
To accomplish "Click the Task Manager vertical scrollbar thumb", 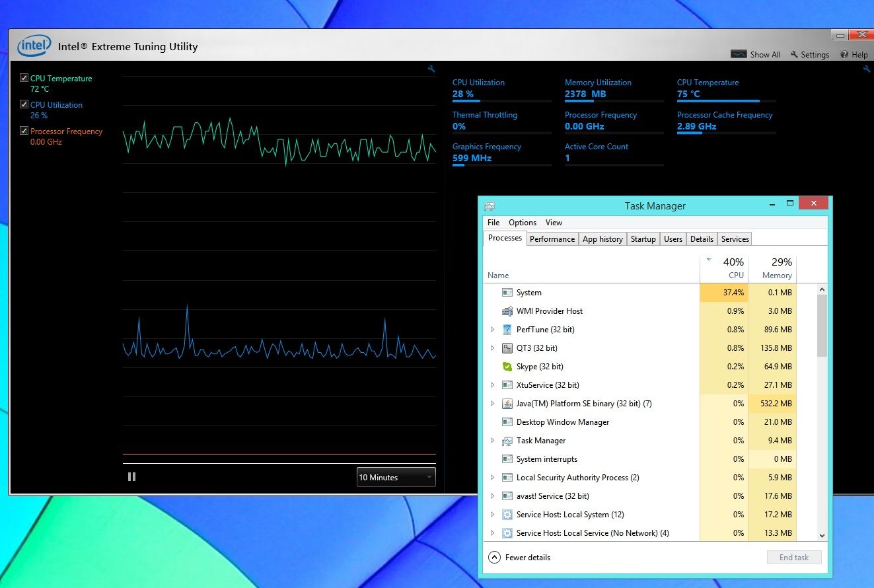I will click(822, 326).
